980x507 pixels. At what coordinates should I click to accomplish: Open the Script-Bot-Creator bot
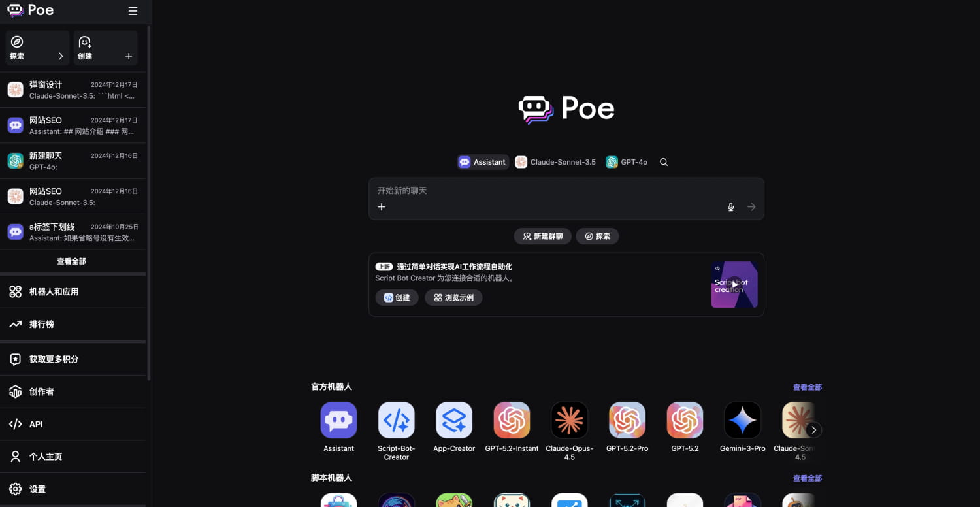click(x=396, y=420)
